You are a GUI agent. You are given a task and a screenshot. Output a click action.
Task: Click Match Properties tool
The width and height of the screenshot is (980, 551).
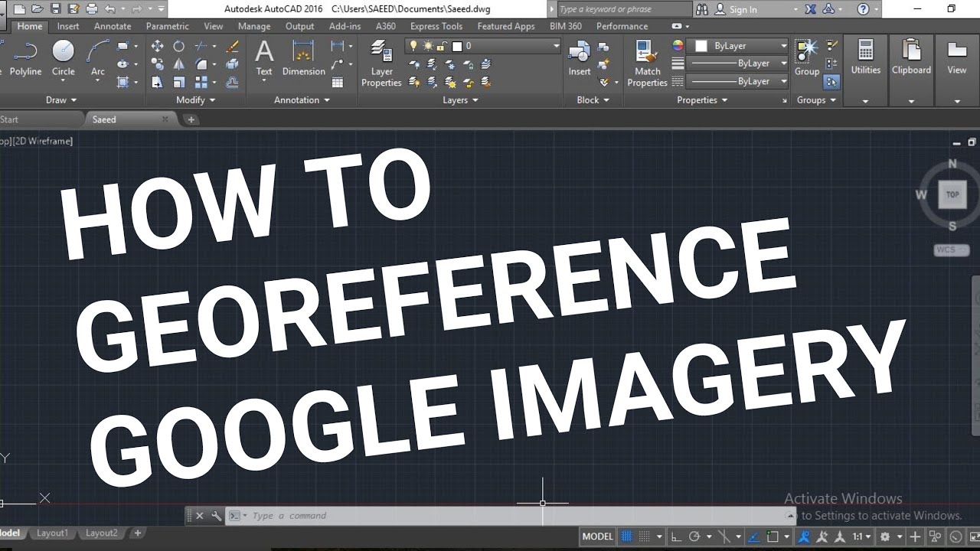tap(648, 64)
